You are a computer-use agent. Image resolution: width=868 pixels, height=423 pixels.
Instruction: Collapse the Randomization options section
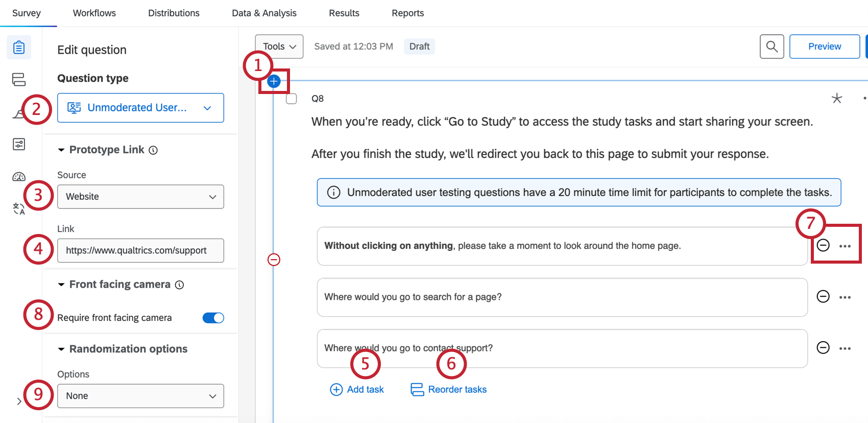click(x=61, y=349)
